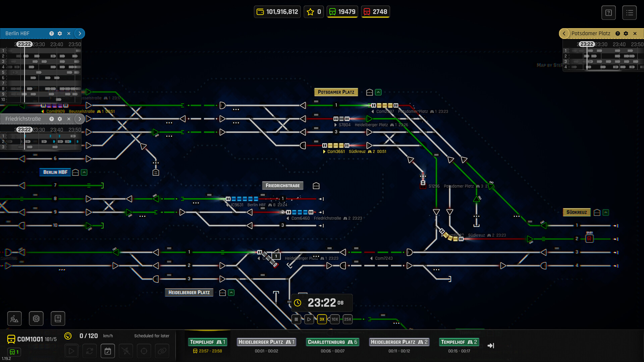Expand the Friedrichstraße panel arrow
The height and width of the screenshot is (362, 644).
pos(79,119)
